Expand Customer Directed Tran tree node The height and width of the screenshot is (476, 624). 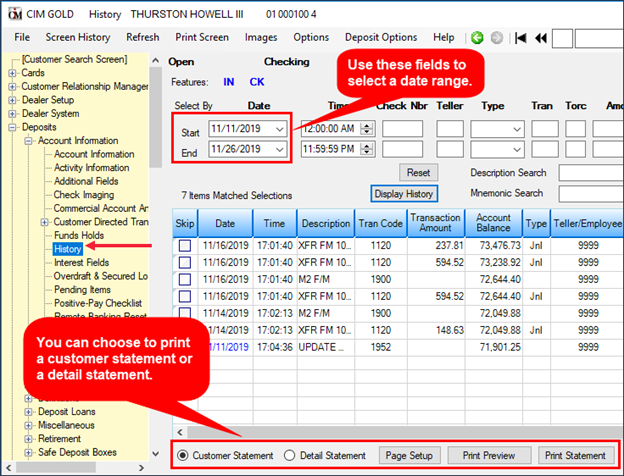45,222
